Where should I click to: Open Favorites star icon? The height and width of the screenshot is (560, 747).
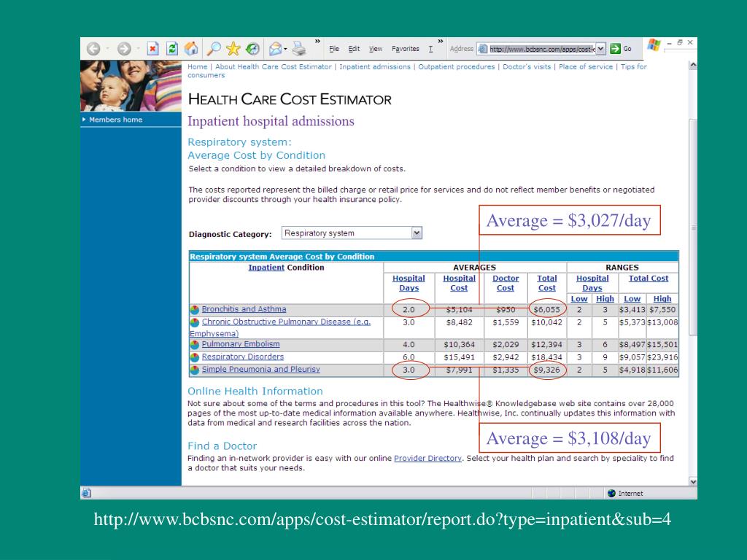233,49
